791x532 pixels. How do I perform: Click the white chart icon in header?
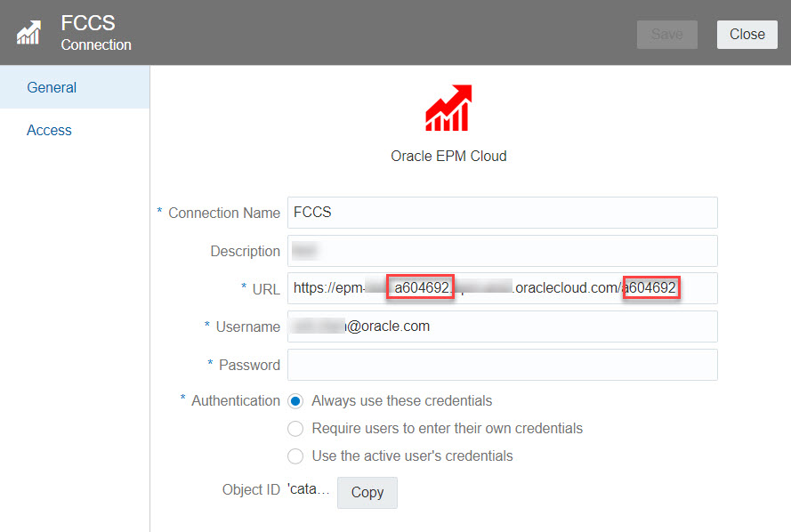tap(28, 33)
